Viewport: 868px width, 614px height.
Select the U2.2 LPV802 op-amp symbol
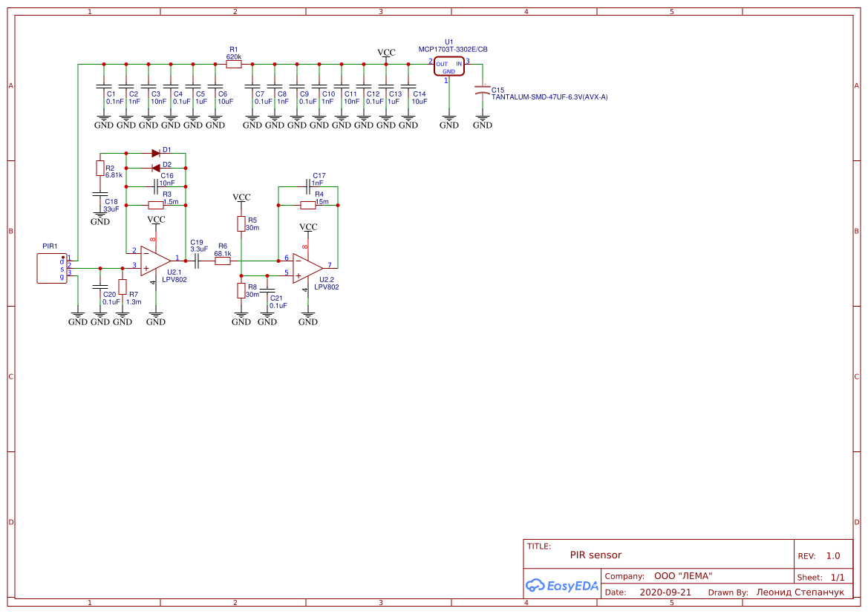pyautogui.click(x=308, y=269)
